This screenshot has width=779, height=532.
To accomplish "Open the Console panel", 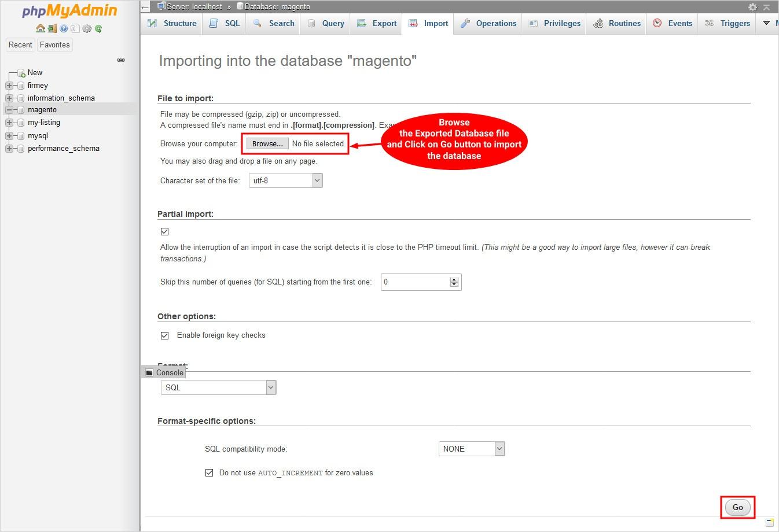I will point(164,373).
